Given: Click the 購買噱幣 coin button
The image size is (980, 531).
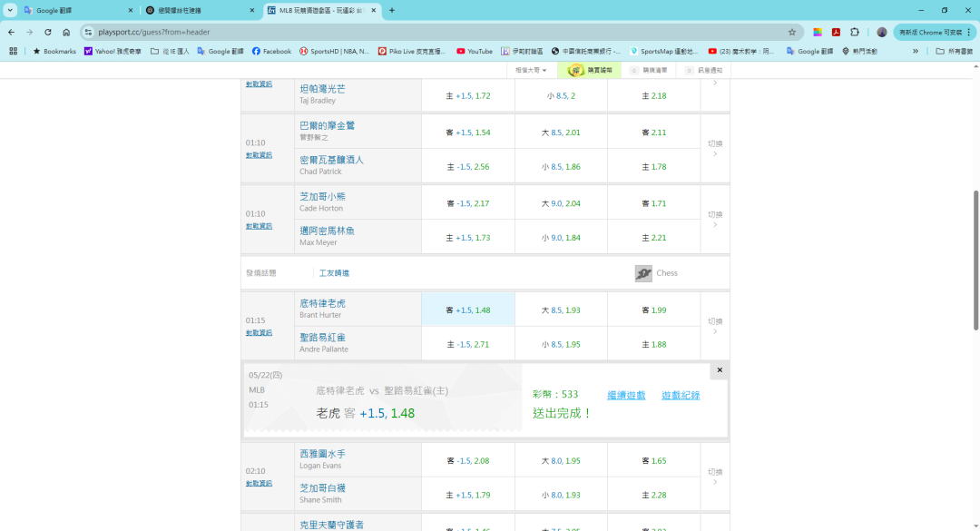Looking at the screenshot, I should tap(590, 70).
